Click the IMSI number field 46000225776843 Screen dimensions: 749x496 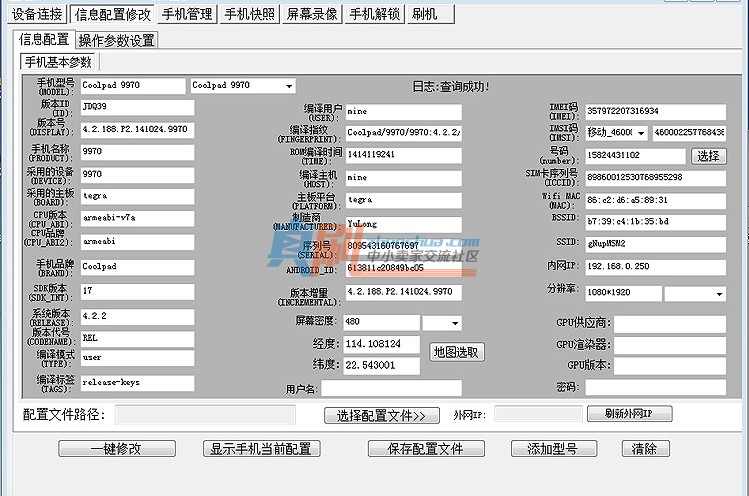pos(689,133)
